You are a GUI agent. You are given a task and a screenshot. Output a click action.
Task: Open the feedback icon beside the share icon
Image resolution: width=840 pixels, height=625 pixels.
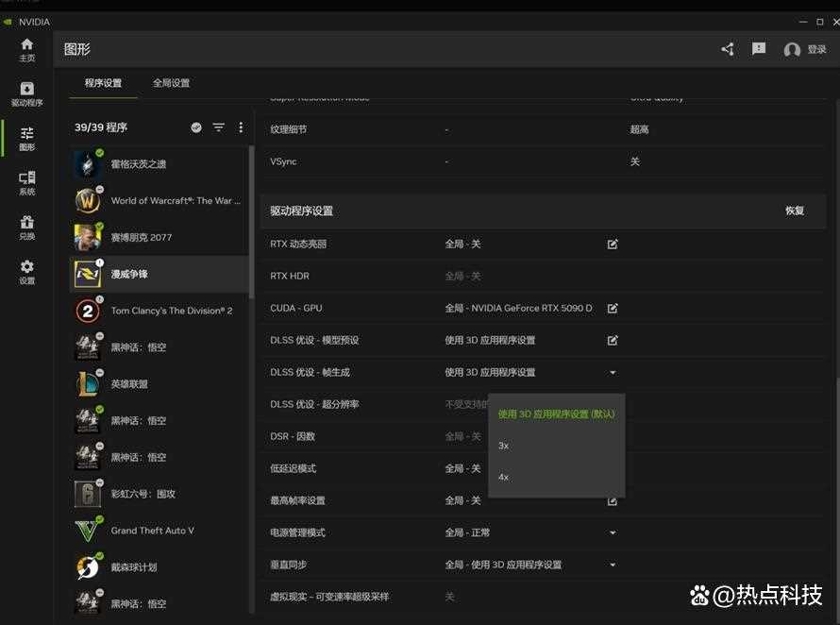click(759, 49)
